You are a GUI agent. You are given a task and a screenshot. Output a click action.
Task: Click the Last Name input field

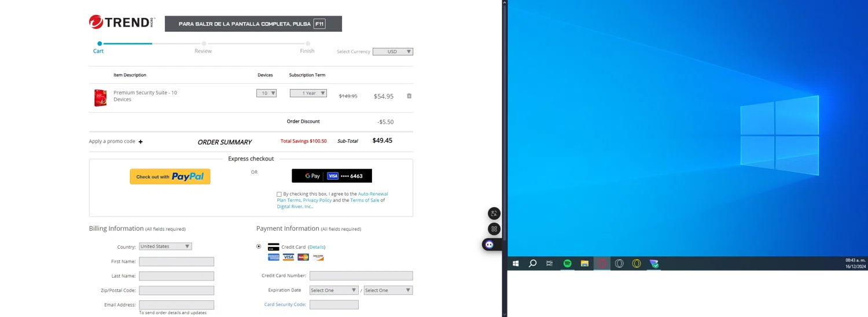[176, 276]
